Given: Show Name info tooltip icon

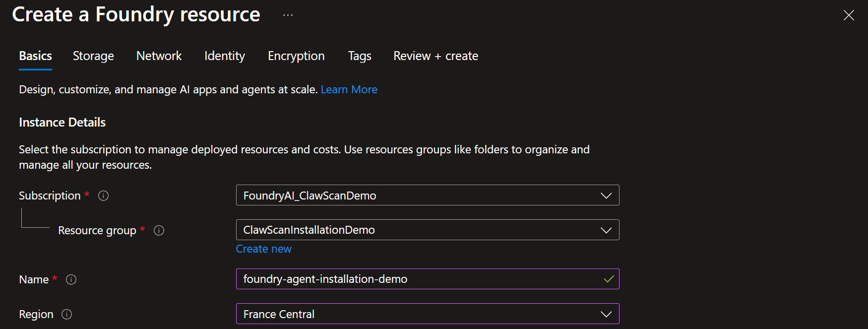Looking at the screenshot, I should click(x=71, y=279).
